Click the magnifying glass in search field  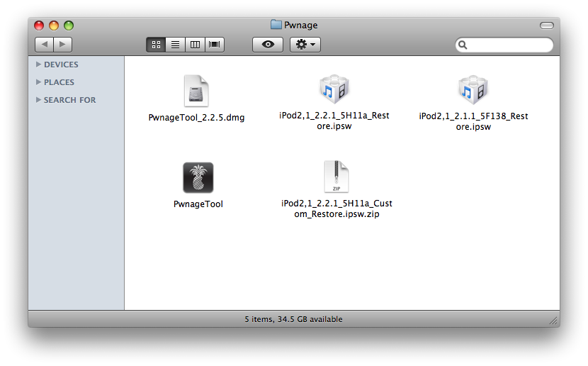(x=463, y=45)
